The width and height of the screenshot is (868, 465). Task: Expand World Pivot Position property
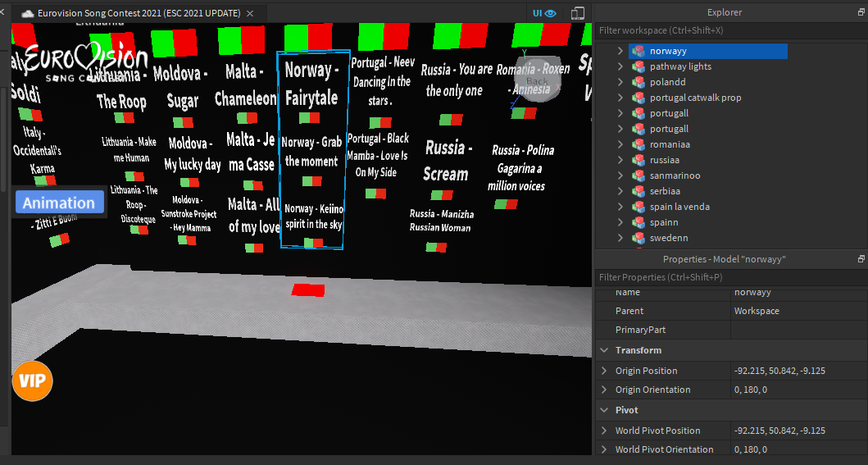click(605, 431)
